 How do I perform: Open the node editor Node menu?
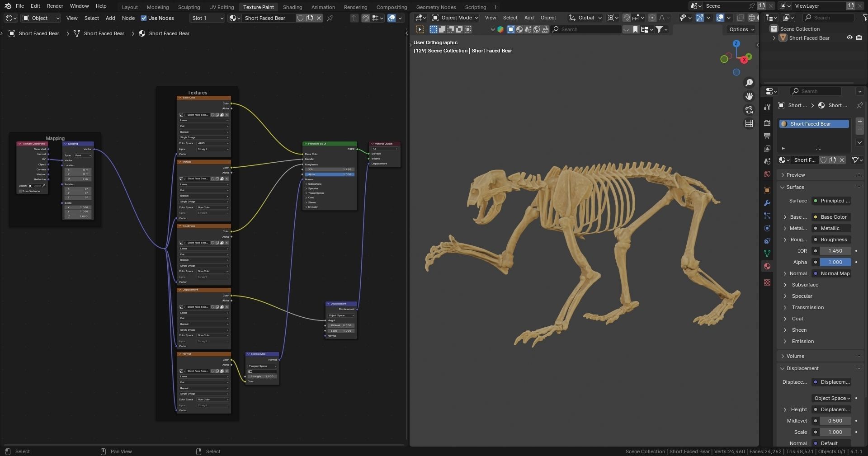128,18
